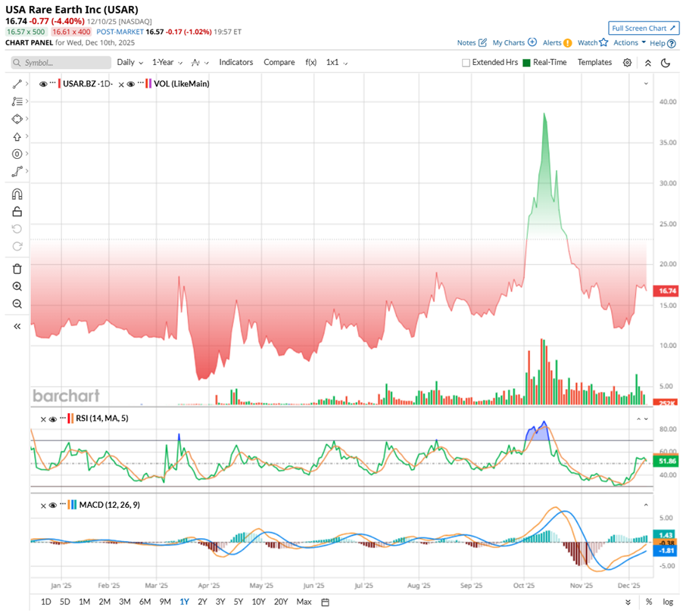Expand the Actions dropdown
Image resolution: width=683 pixels, height=616 pixels.
coord(629,42)
